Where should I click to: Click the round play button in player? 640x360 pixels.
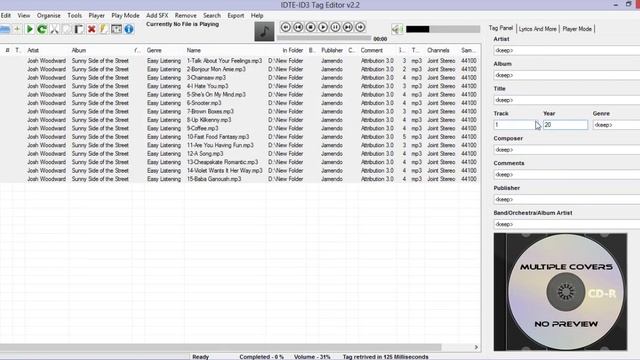(x=323, y=27)
